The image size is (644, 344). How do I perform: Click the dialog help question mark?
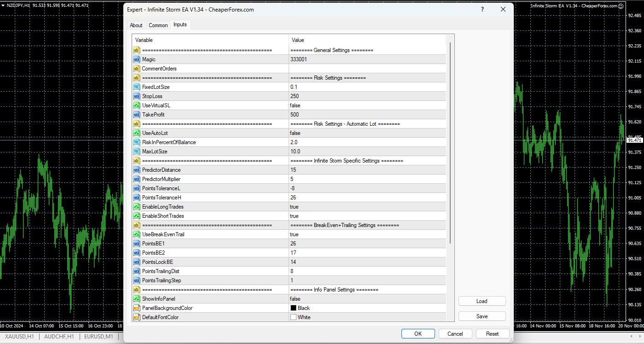tap(482, 10)
